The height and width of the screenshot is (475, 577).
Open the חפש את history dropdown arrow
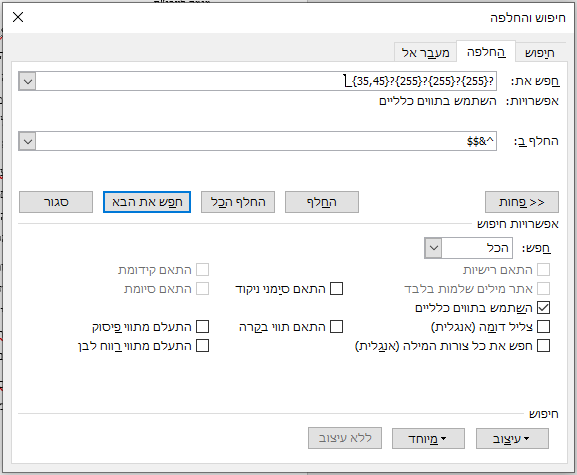pyautogui.click(x=28, y=81)
